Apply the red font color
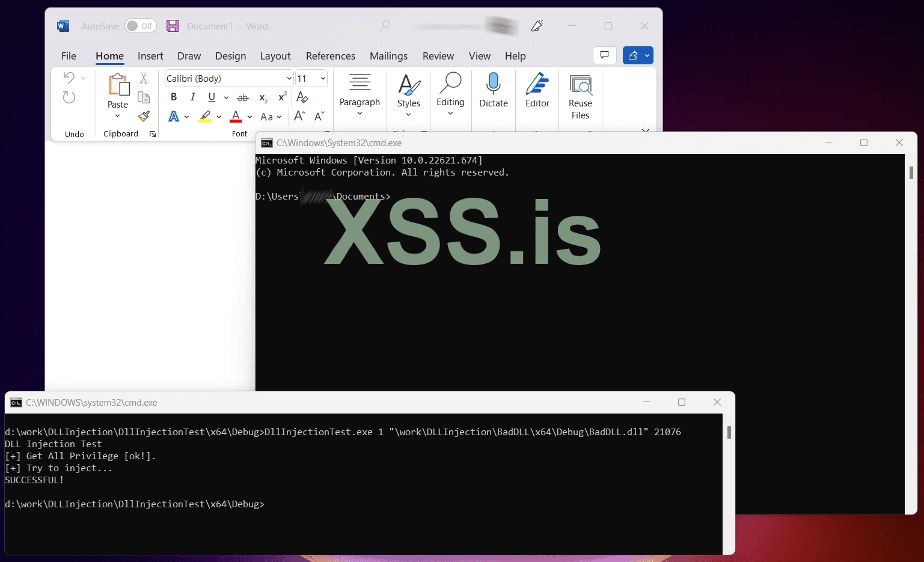The height and width of the screenshot is (562, 924). [x=236, y=117]
